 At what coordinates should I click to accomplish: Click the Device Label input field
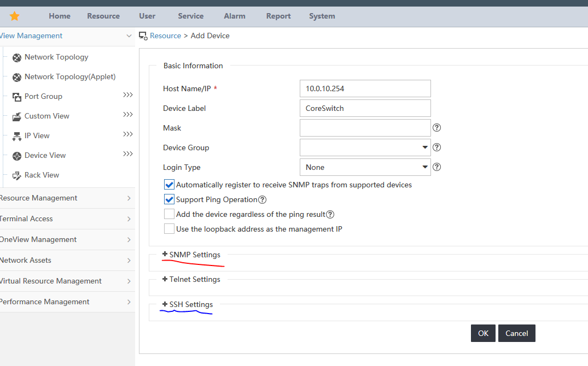pyautogui.click(x=365, y=108)
